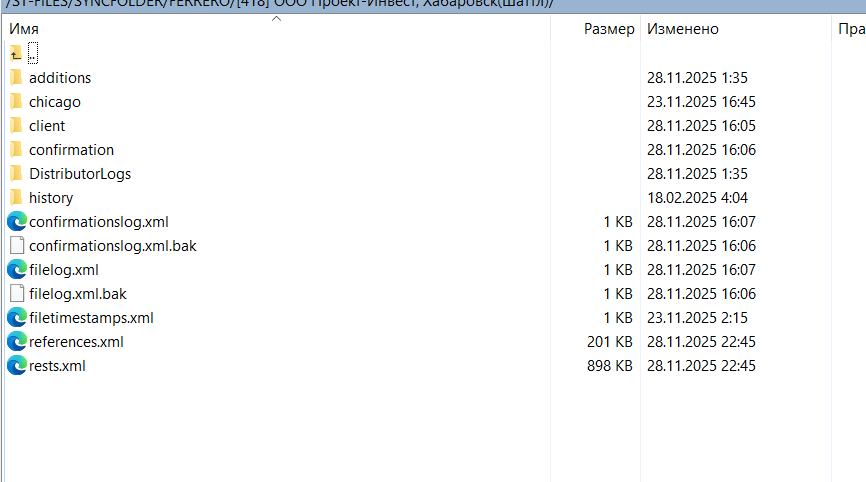Click the '898 KB' size of rests.xml
The image size is (866, 482).
pyautogui.click(x=610, y=366)
